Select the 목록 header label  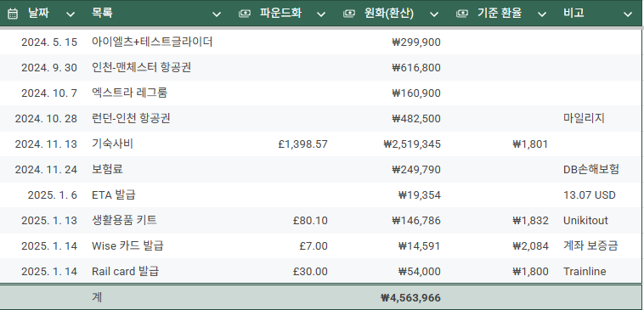tap(102, 13)
